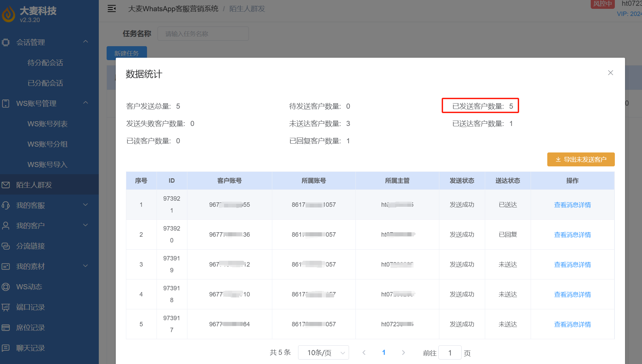The image size is (642, 364).
Task: Open WS账号导入 in sidebar
Action: click(48, 165)
